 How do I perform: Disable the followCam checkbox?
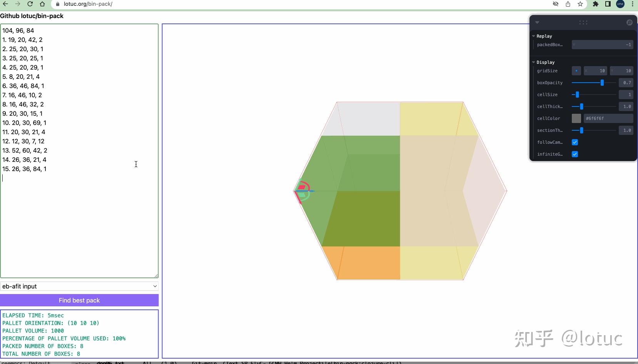coord(575,142)
